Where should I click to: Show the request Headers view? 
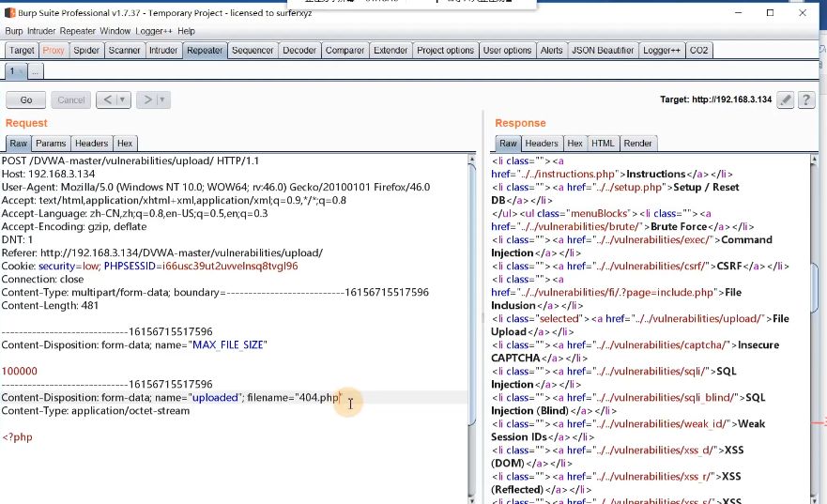coord(91,144)
